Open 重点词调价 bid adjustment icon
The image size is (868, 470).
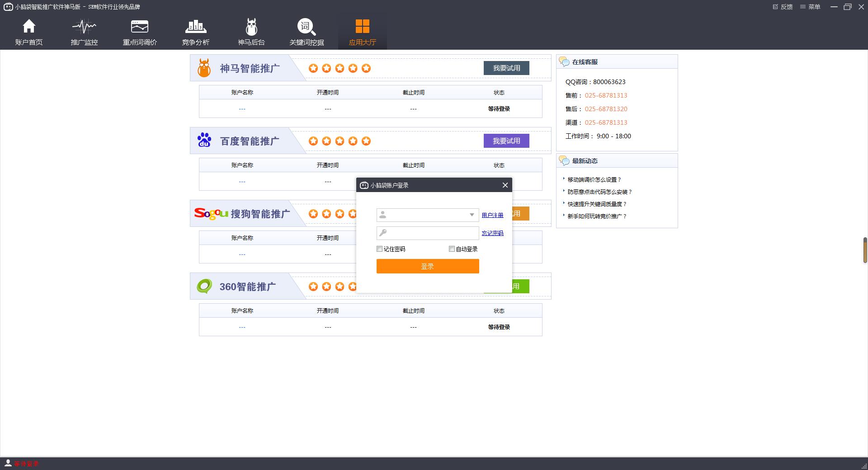click(x=140, y=27)
